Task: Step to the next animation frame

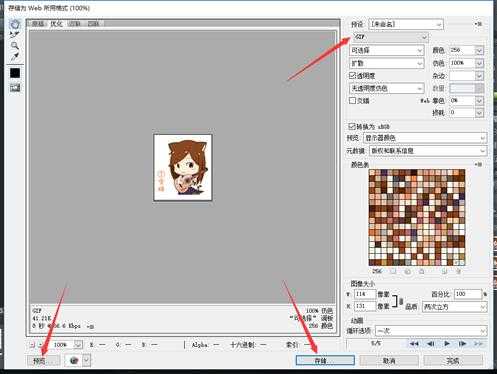Action: coord(462,344)
